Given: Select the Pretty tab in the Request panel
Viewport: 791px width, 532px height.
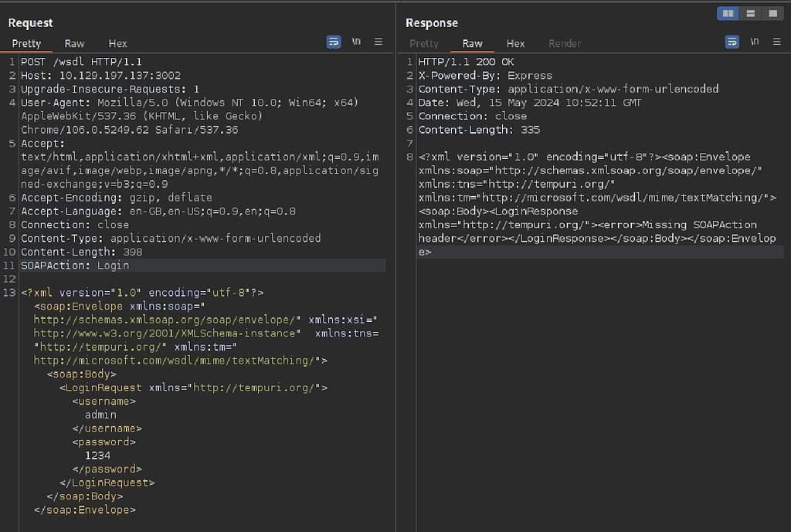Looking at the screenshot, I should 26,43.
